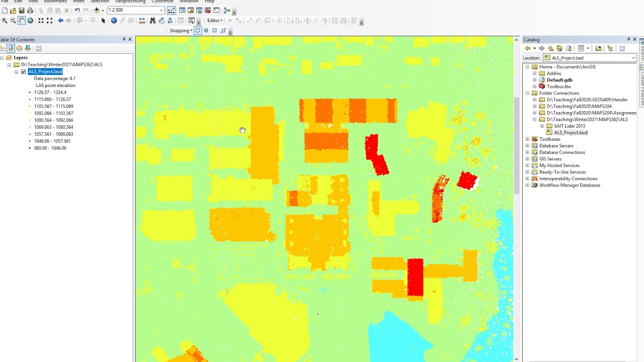Image resolution: width=644 pixels, height=362 pixels.
Task: Open the Selection menu
Action: 100,2
